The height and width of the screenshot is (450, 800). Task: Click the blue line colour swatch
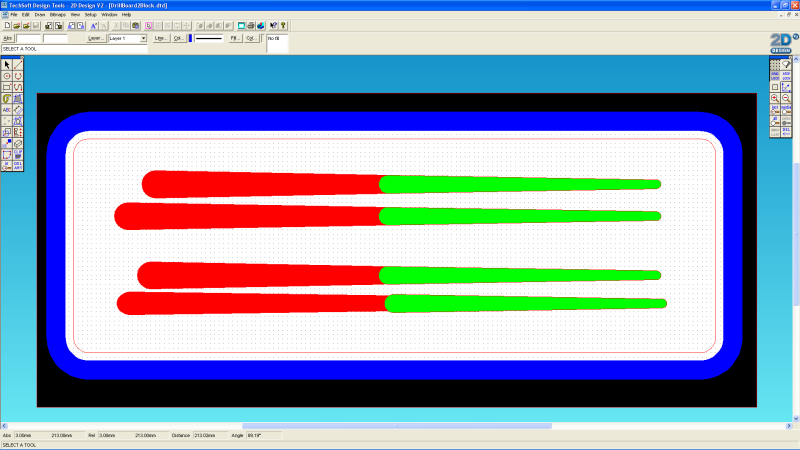190,38
